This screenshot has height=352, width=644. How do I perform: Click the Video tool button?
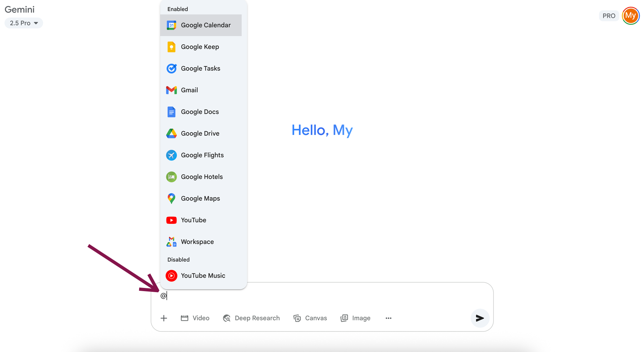(x=195, y=318)
